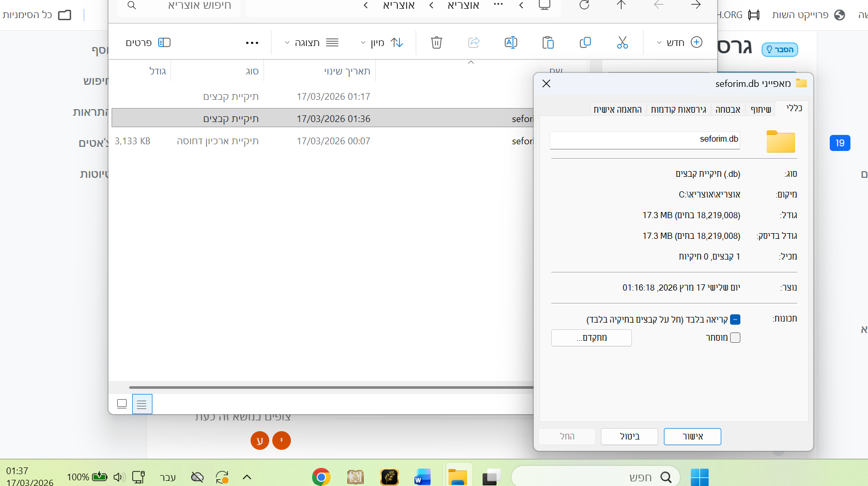868x486 pixels.
Task: Click the Explorer search box (חיפוש אוצריא)
Action: coord(179,6)
